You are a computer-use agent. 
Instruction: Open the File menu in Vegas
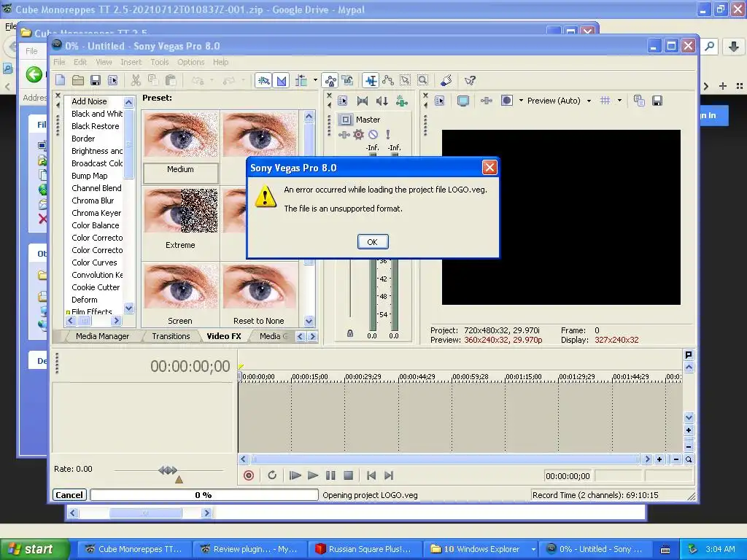(59, 62)
